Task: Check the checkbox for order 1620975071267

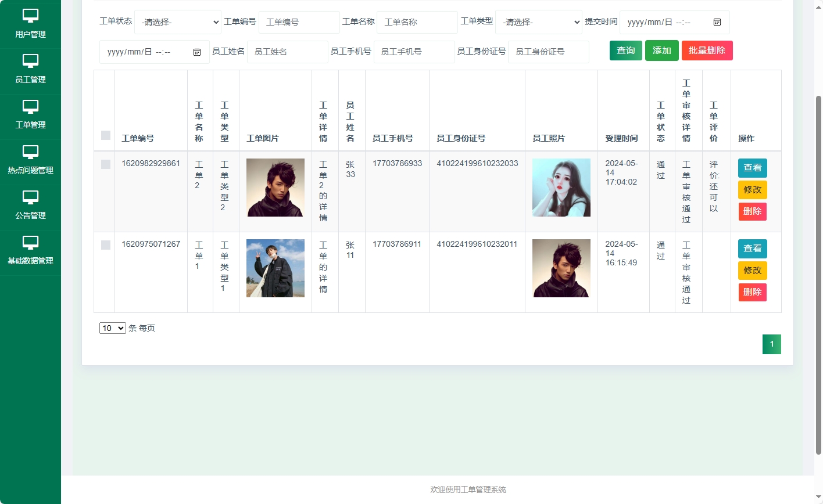Action: [105, 245]
